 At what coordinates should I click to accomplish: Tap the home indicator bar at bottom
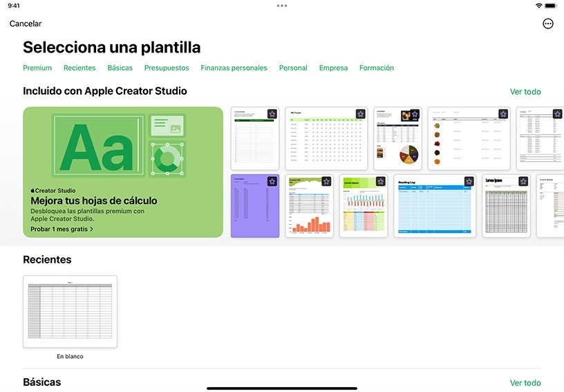point(282,389)
